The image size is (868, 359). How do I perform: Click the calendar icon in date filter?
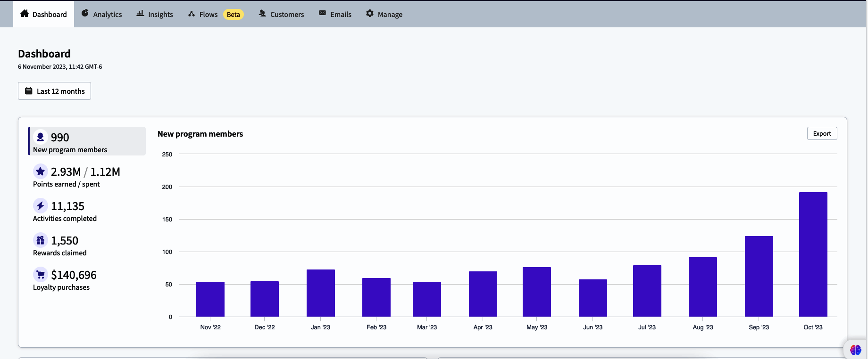(29, 91)
